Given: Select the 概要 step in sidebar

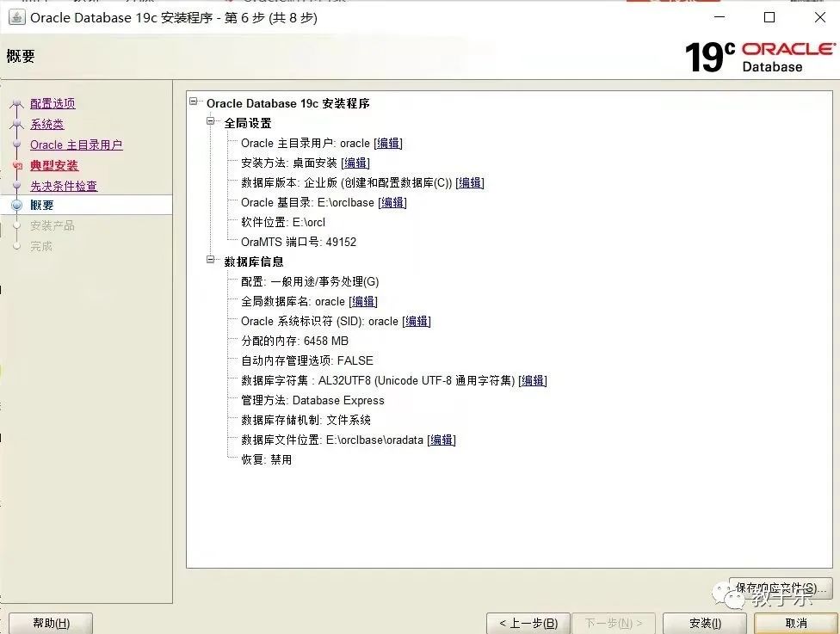Looking at the screenshot, I should (x=42, y=205).
